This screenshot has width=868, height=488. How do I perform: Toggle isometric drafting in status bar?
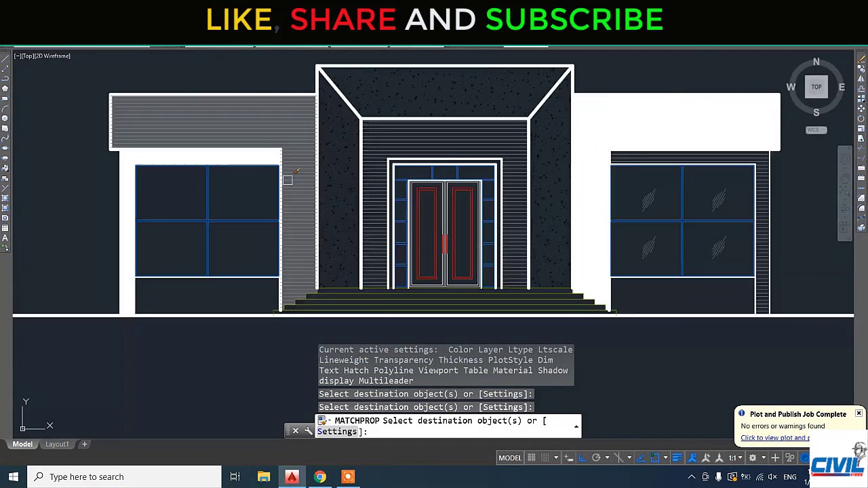619,457
